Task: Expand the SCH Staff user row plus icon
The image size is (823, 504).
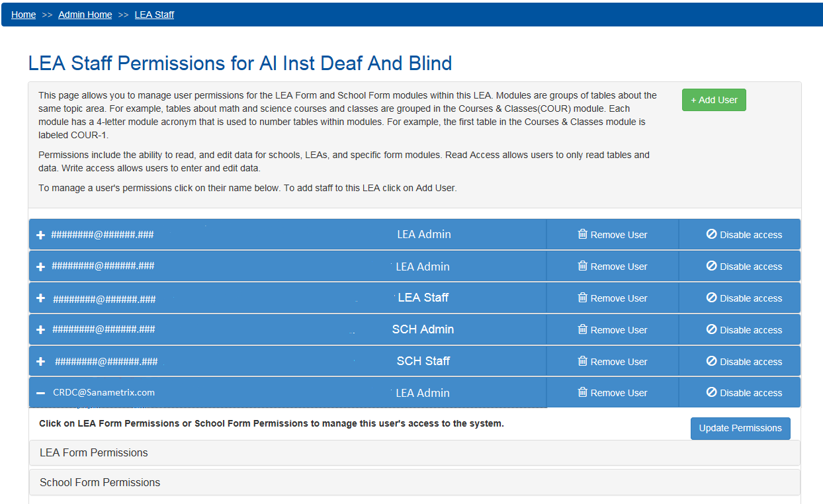Action: 41,361
